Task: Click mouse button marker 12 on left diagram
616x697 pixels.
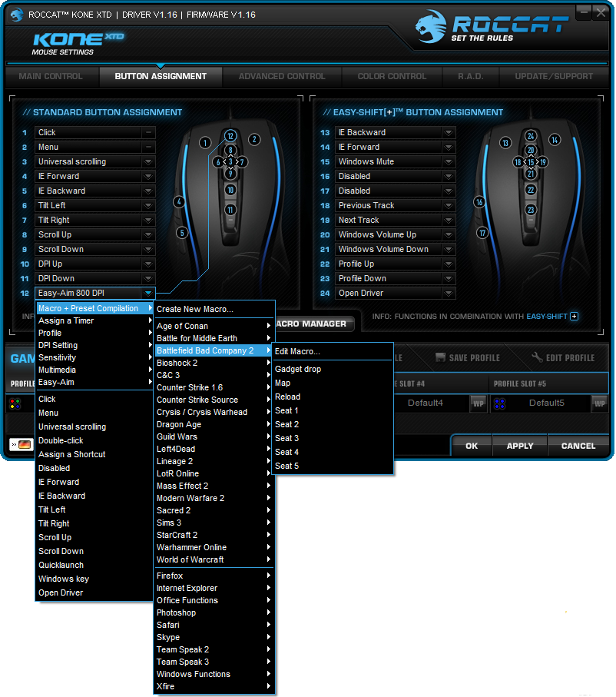Action: point(230,136)
